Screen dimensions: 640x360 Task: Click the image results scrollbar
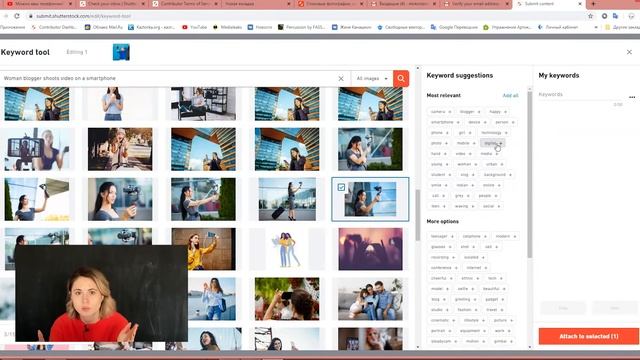(x=418, y=215)
